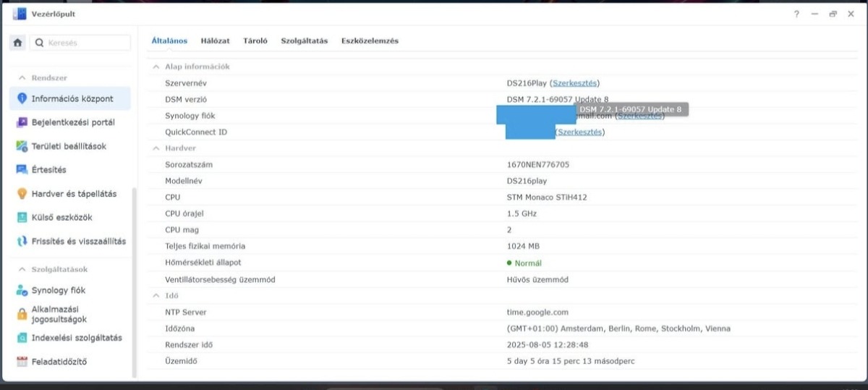Select Külső eszközök icon

(x=22, y=217)
